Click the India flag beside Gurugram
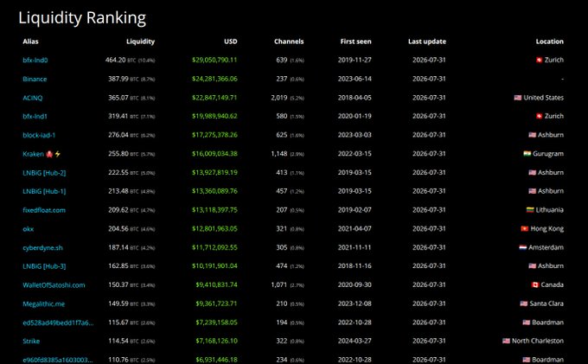588x364 pixels. coord(527,154)
